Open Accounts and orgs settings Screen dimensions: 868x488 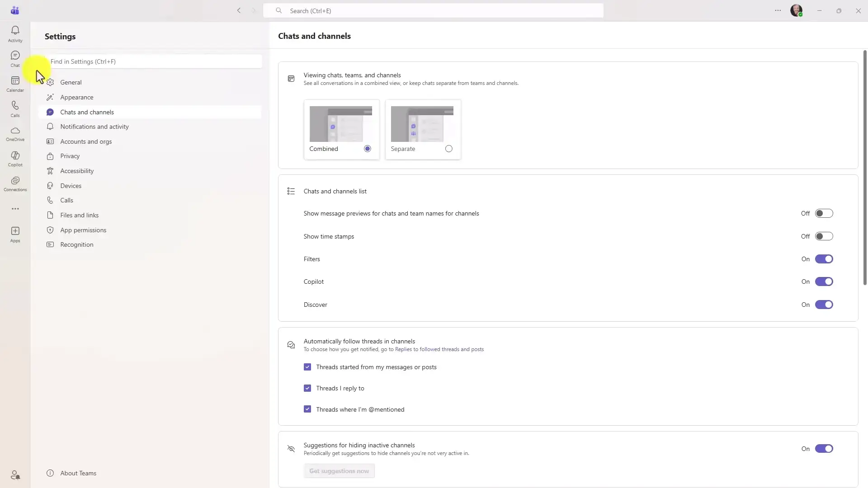[150, 141]
